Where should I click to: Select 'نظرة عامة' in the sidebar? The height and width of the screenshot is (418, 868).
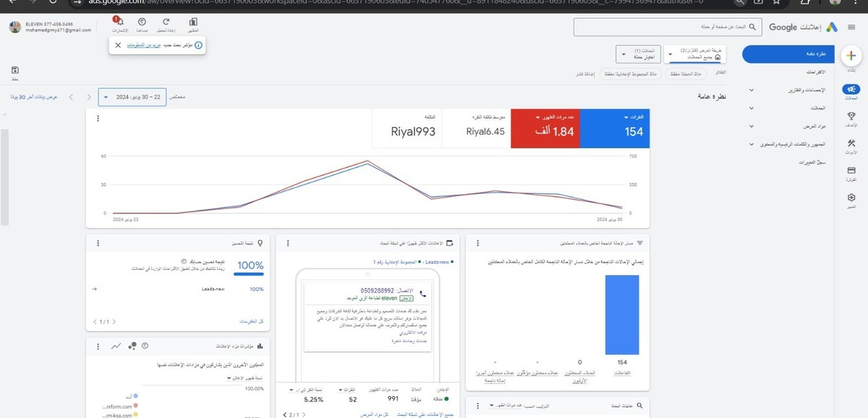pos(789,54)
